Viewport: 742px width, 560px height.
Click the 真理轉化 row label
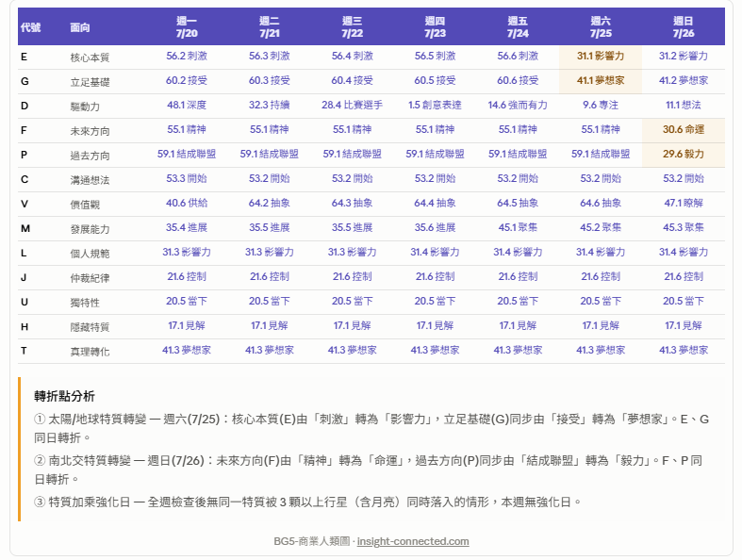coord(90,352)
